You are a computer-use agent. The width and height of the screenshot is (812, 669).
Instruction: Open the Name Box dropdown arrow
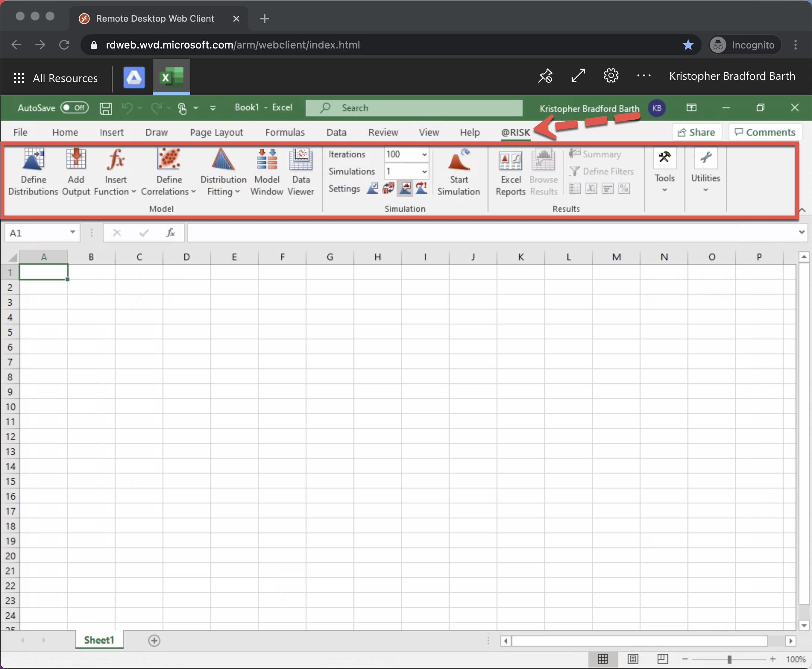click(72, 232)
